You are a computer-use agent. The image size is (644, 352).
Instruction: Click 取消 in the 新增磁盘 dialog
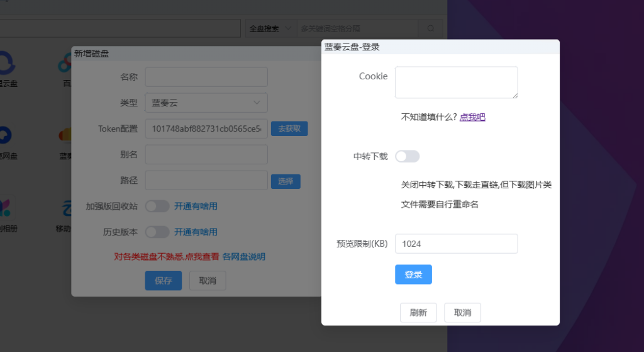(x=208, y=281)
